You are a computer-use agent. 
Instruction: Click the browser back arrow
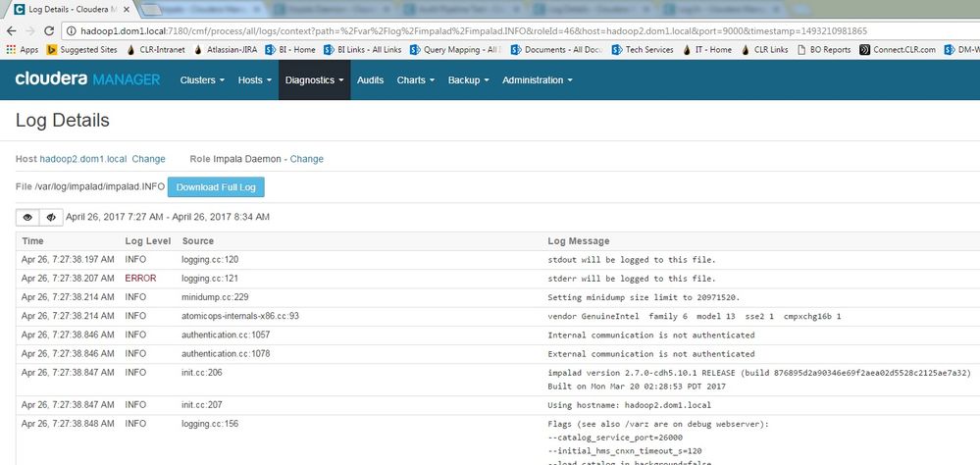point(11,30)
